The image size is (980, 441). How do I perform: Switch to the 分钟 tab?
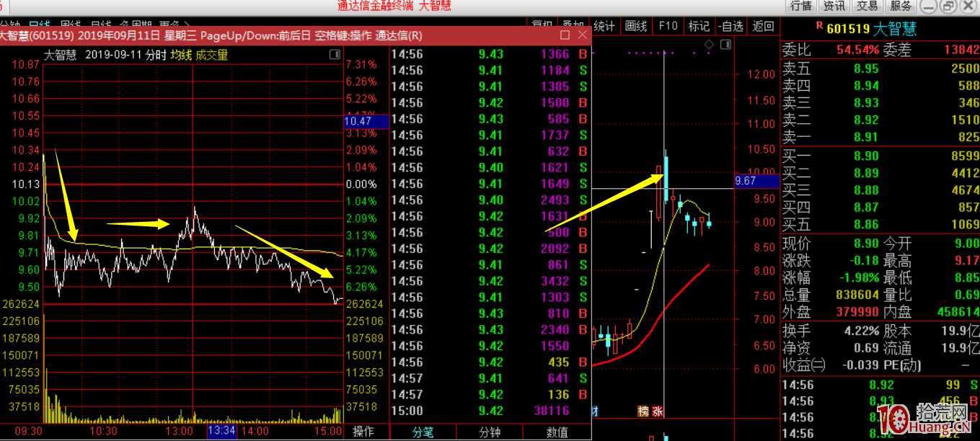[490, 432]
